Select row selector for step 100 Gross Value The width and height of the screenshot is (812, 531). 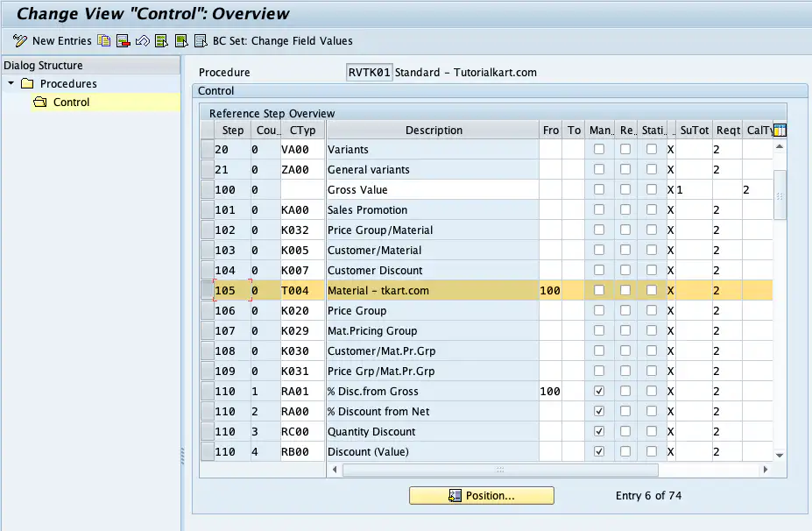coord(207,189)
